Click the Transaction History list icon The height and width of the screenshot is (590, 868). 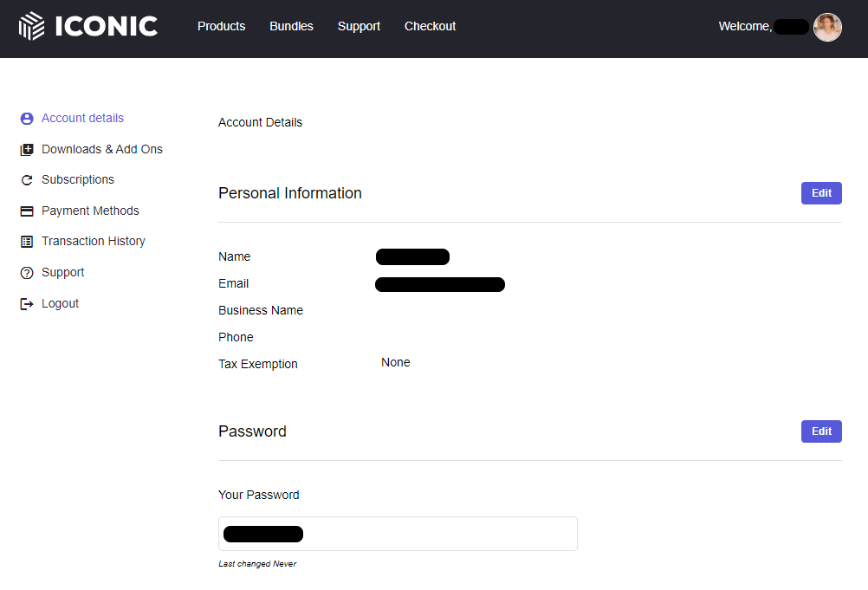click(27, 242)
